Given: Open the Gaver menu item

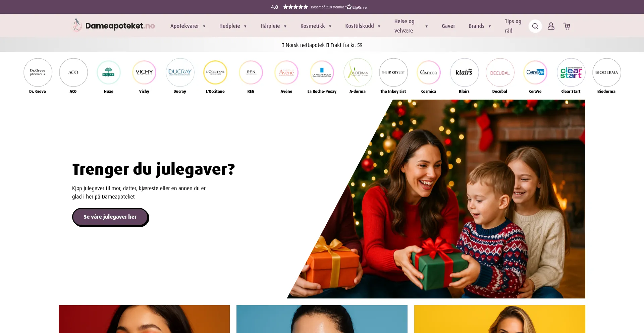Looking at the screenshot, I should (x=448, y=26).
